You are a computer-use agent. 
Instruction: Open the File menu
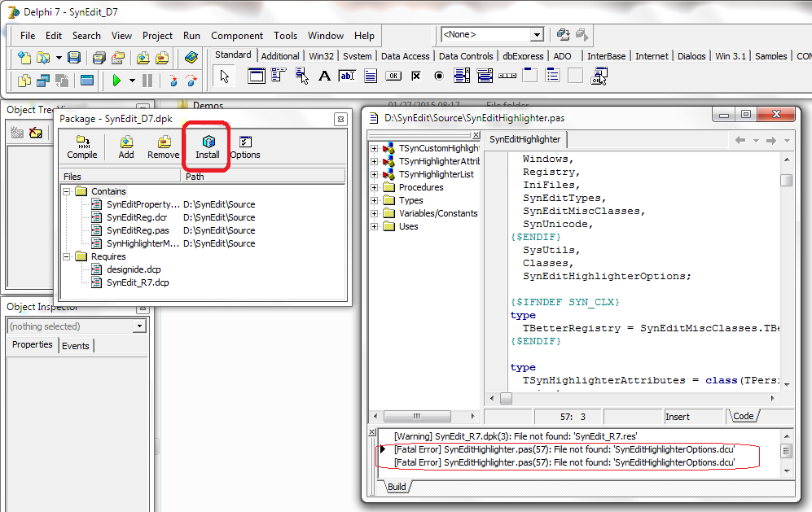(28, 36)
